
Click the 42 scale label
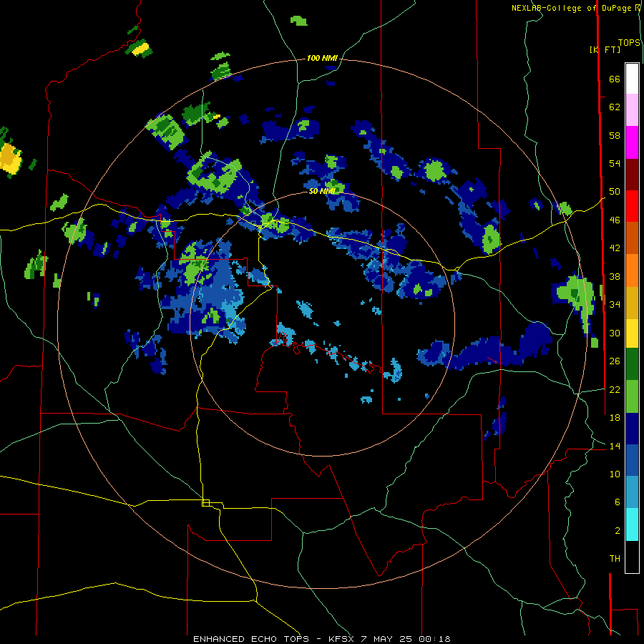(x=615, y=248)
